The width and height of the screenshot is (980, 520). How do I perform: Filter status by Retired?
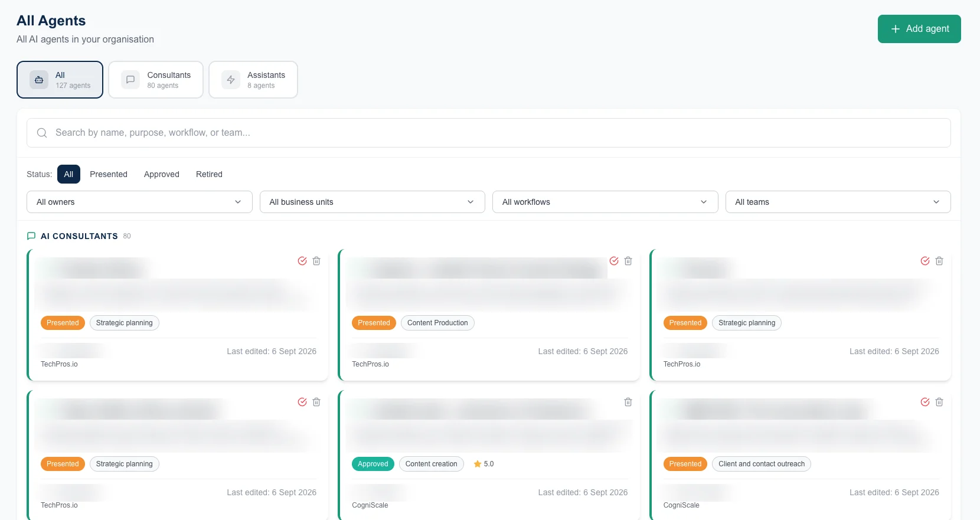(x=209, y=174)
